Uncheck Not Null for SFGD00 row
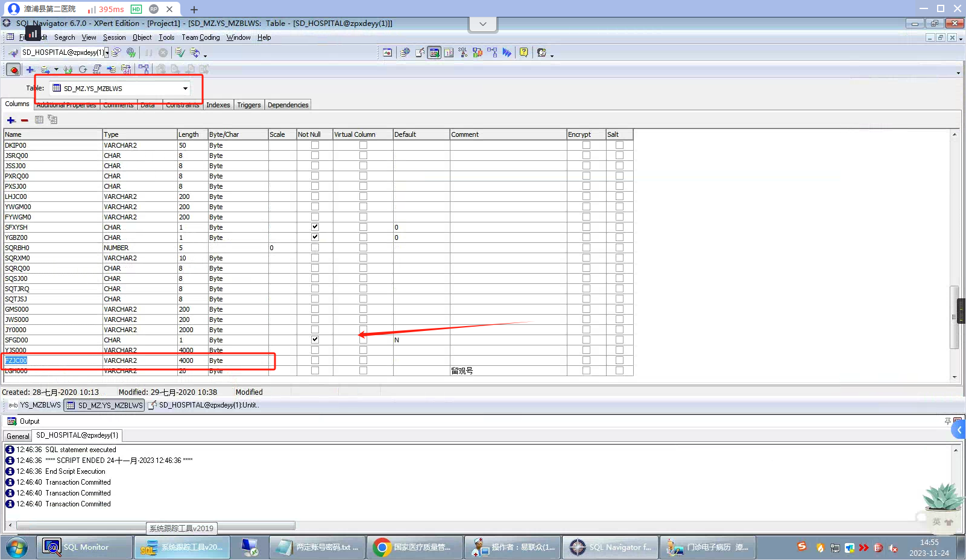 [x=315, y=340]
